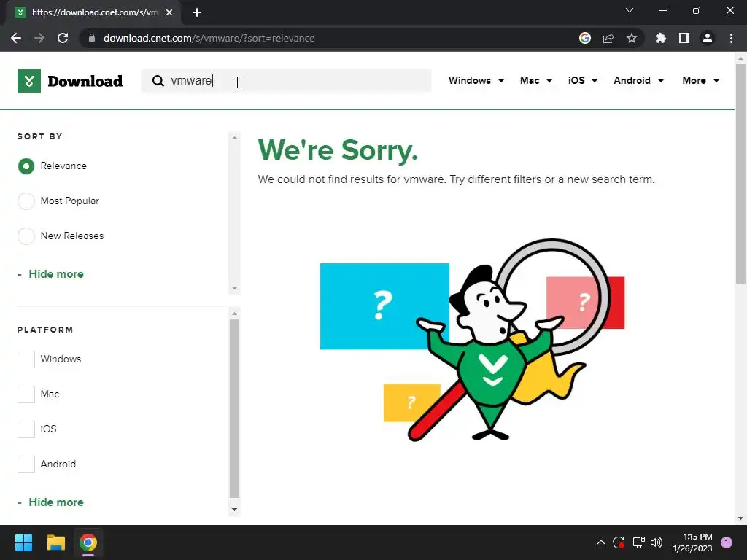Click the browser forward arrow
747x560 pixels.
[x=39, y=38]
